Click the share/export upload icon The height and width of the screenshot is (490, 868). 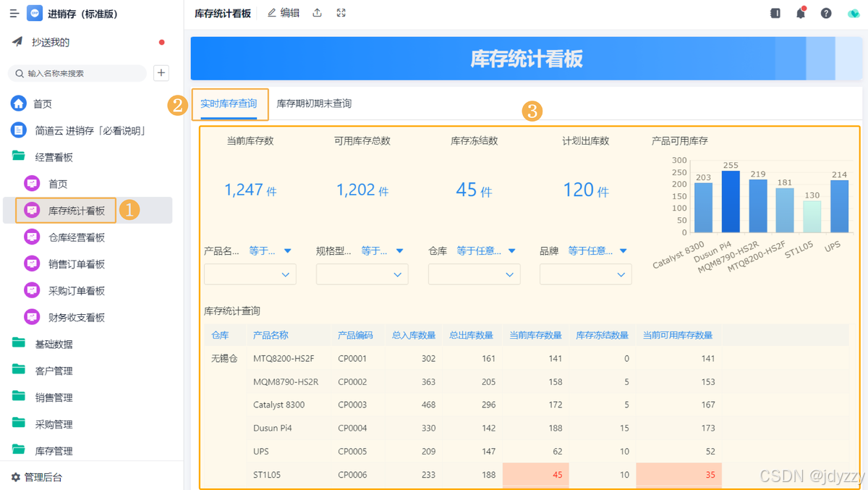(317, 13)
